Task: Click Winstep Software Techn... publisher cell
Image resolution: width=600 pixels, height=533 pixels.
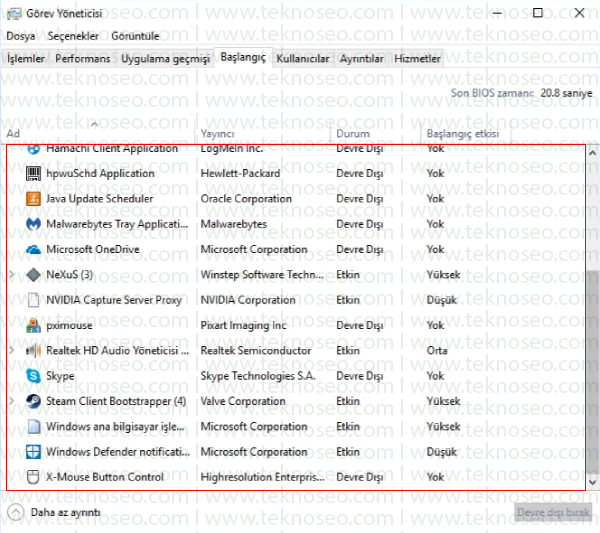Action: coord(262,274)
